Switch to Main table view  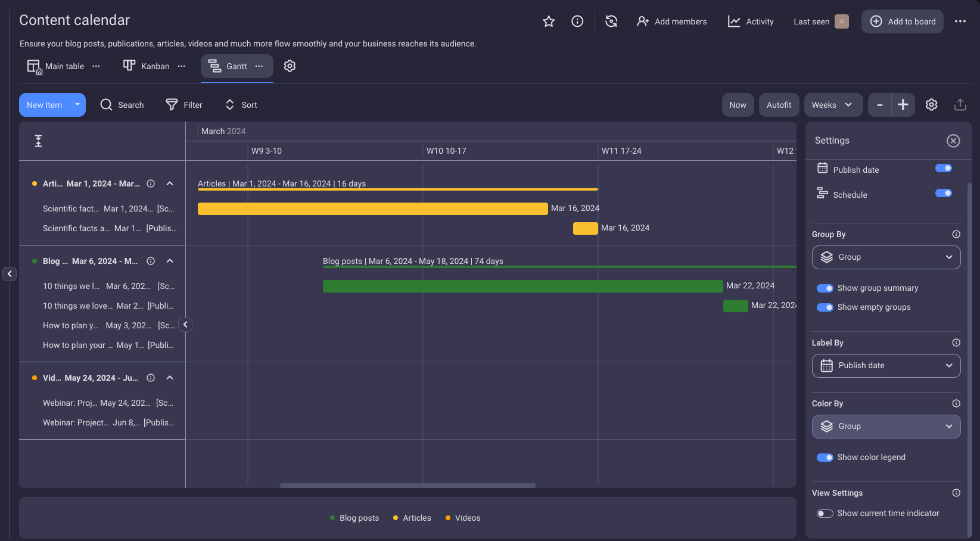[56, 66]
